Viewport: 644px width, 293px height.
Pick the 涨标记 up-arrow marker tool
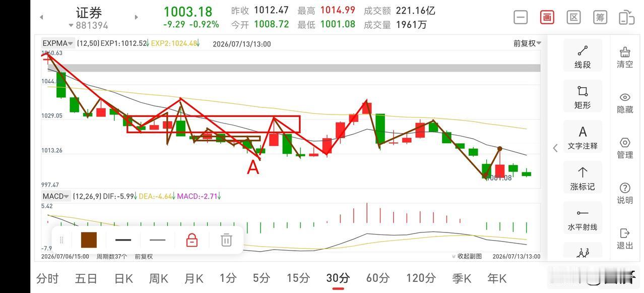tap(583, 178)
